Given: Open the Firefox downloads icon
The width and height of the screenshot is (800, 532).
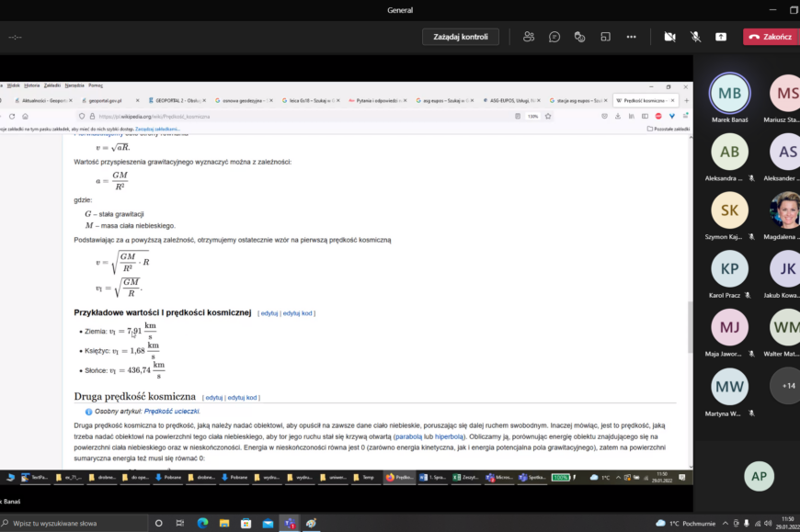Looking at the screenshot, I should [617, 116].
